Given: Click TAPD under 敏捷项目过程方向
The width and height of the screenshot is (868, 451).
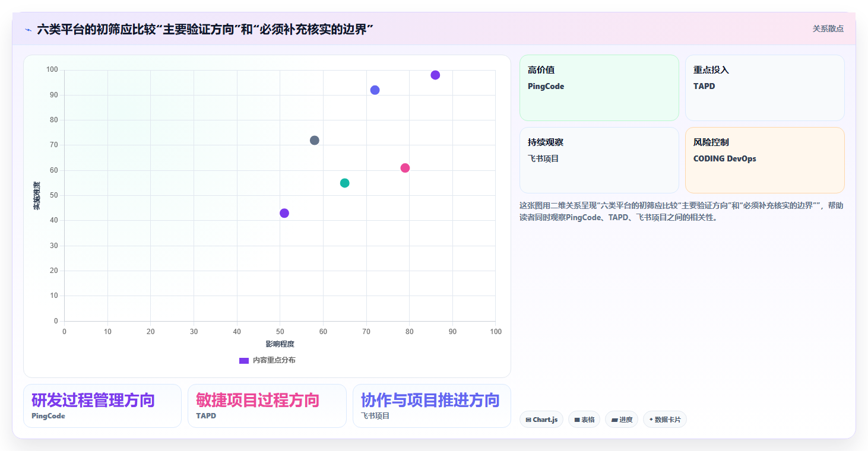Looking at the screenshot, I should tap(206, 416).
